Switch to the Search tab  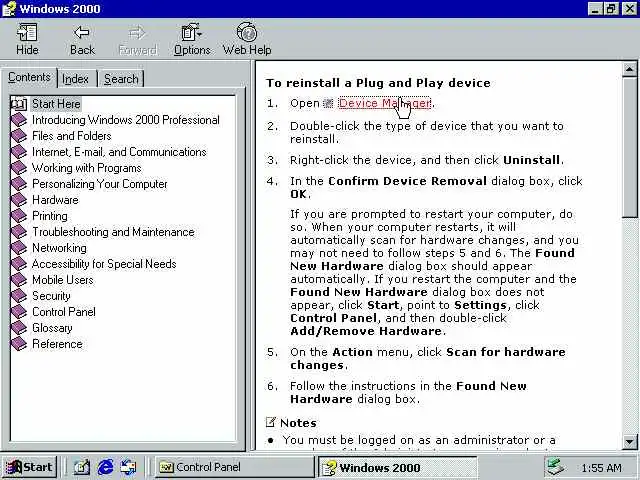(x=121, y=79)
